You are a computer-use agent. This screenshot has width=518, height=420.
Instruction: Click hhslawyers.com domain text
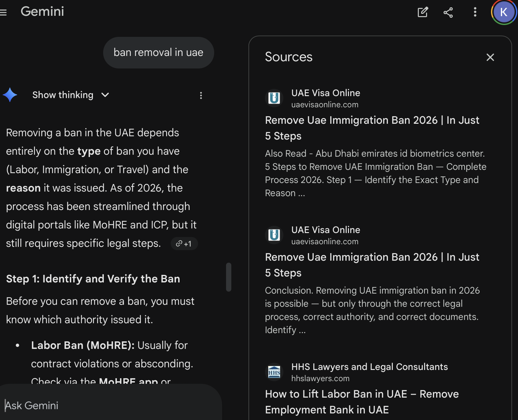coord(320,379)
